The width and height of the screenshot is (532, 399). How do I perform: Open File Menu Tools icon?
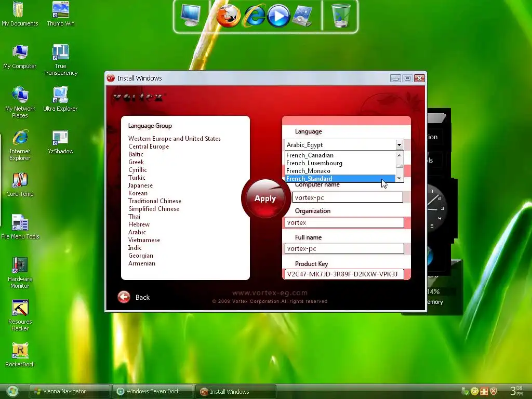pos(20,227)
